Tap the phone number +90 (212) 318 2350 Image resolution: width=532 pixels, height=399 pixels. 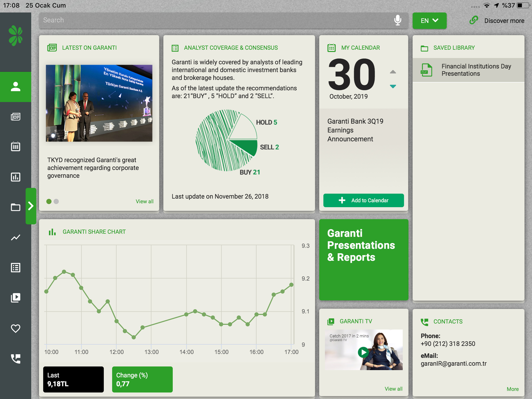tap(448, 344)
